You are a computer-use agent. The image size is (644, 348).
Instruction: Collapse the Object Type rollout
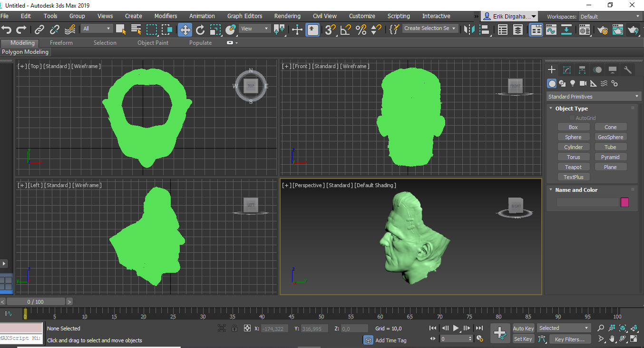(571, 109)
